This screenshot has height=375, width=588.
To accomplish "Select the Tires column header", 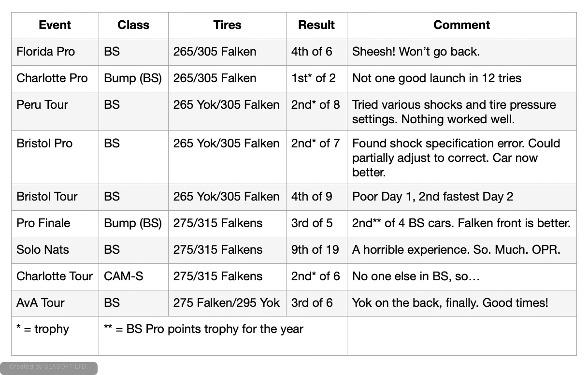I will 227,25.
